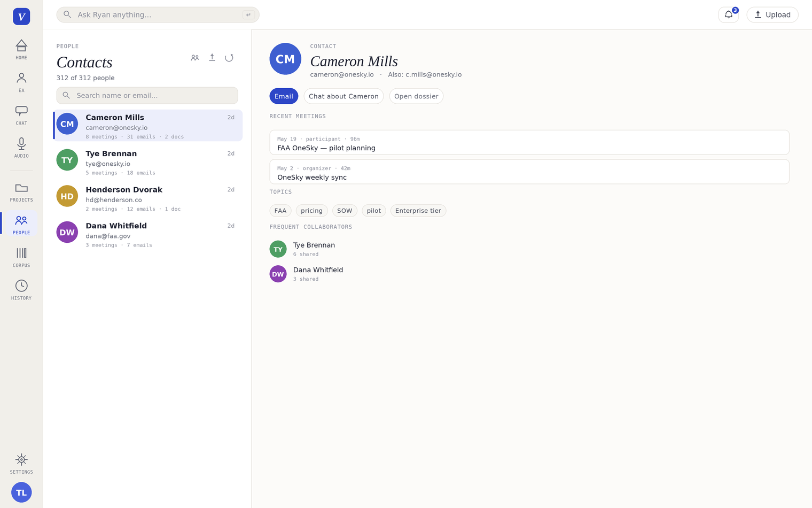Select Tye Brennan in contact list
Image resolution: width=812 pixels, height=508 pixels.
point(148,161)
